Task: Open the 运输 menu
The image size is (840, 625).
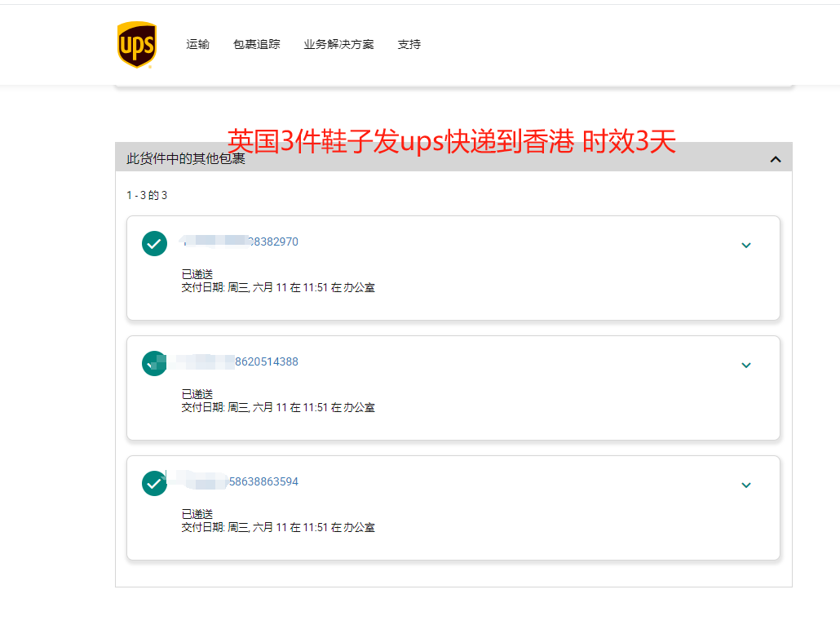Action: (x=197, y=45)
